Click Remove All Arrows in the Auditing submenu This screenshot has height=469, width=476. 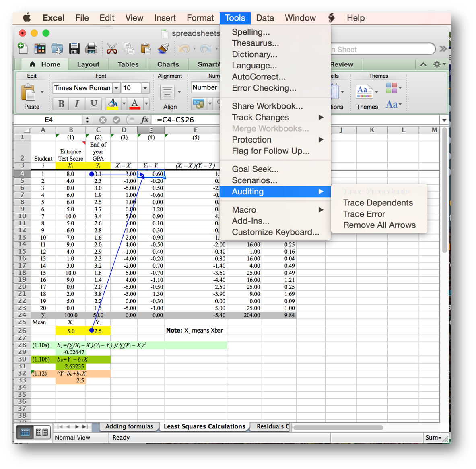tap(379, 225)
